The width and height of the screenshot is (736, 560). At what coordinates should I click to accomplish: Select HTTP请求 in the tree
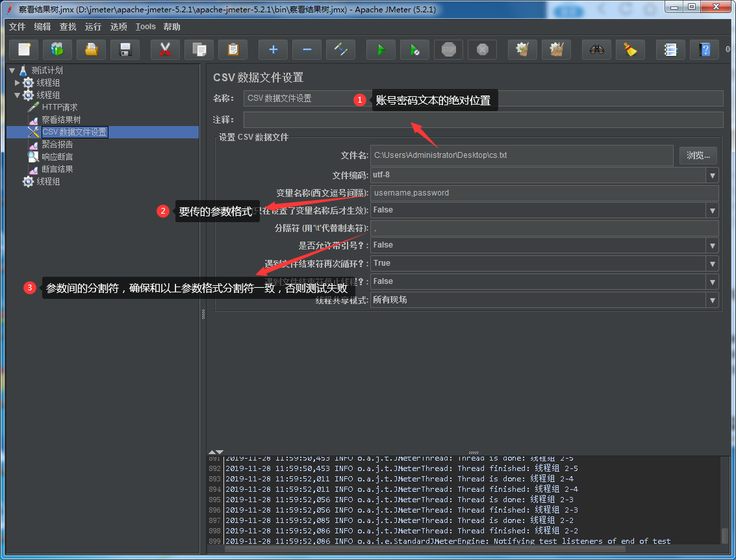60,107
